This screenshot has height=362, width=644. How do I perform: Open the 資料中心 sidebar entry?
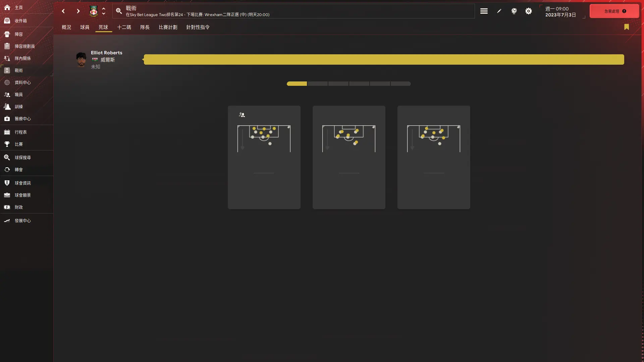tap(26, 82)
